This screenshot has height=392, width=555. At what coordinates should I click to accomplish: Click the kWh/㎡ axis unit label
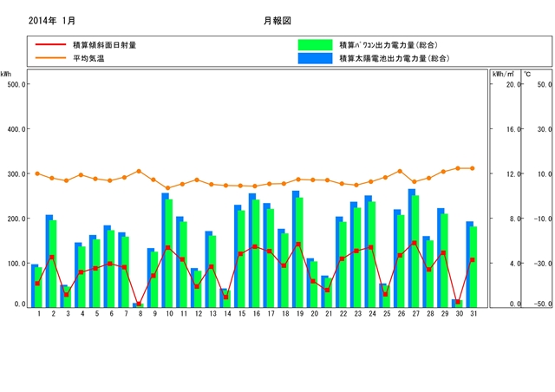503,74
